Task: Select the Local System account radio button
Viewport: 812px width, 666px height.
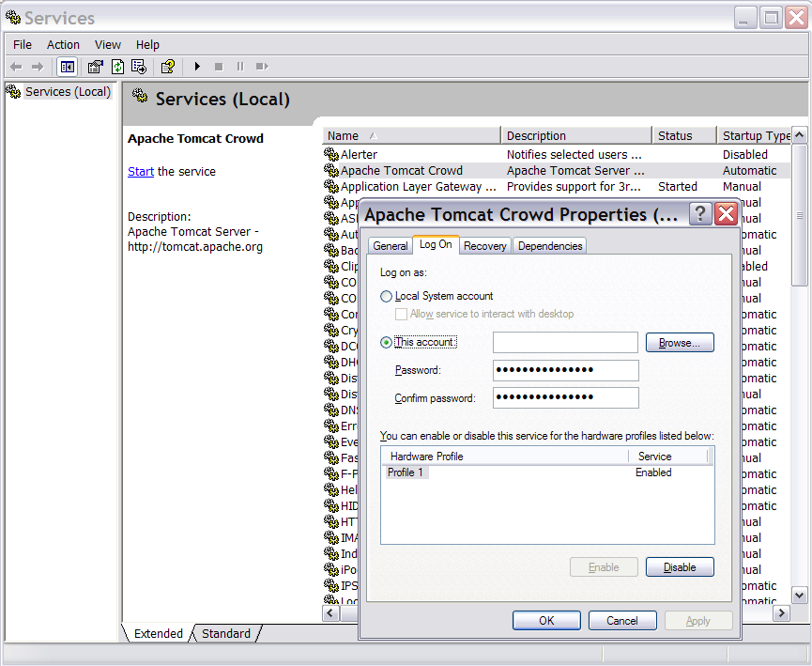Action: 387,296
